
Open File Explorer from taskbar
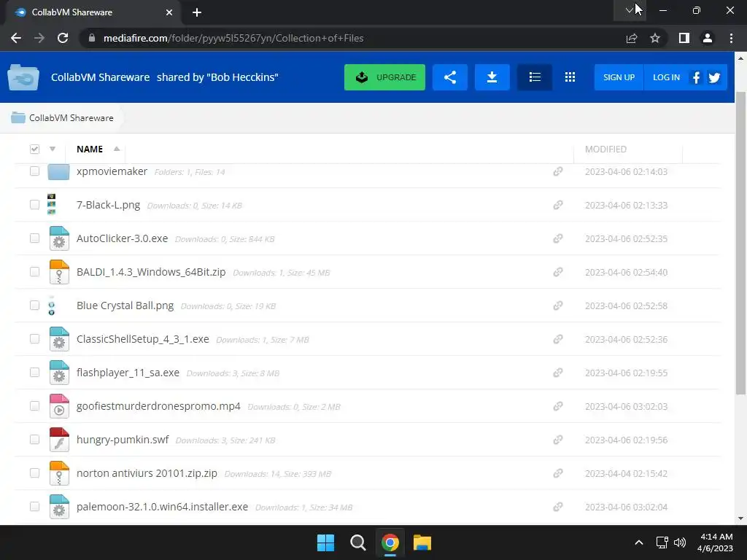pos(422,542)
